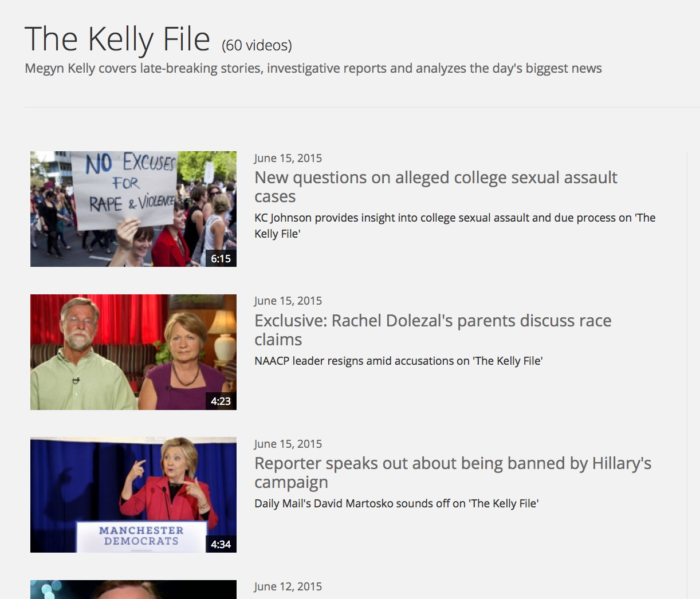This screenshot has height=599, width=700.
Task: Click 'Daily Mail's David Martosko sounds off' description
Action: coord(396,503)
